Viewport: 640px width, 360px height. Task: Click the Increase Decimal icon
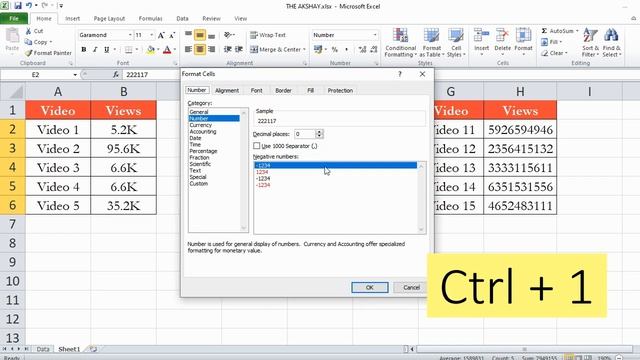pos(362,49)
